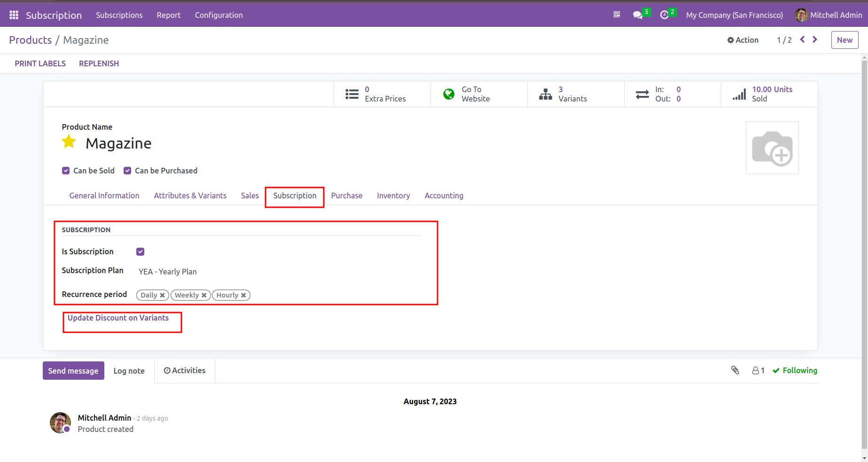Image resolution: width=868 pixels, height=462 pixels.
Task: Switch to the Attributes & Variants tab
Action: click(190, 196)
